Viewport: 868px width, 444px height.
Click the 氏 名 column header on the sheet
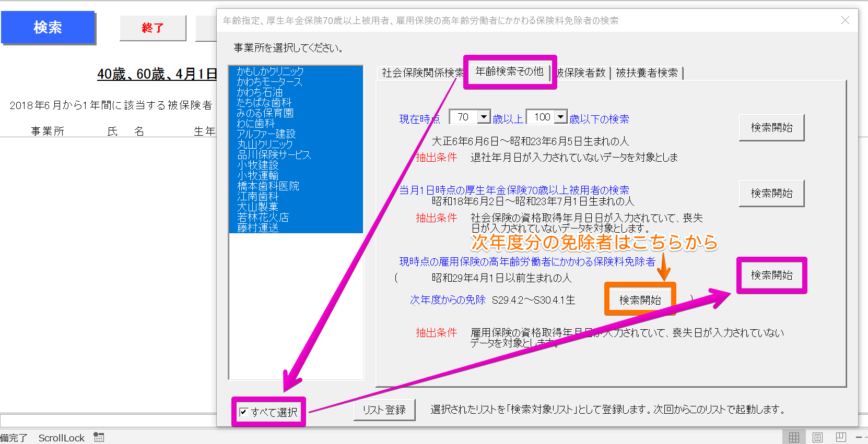125,131
